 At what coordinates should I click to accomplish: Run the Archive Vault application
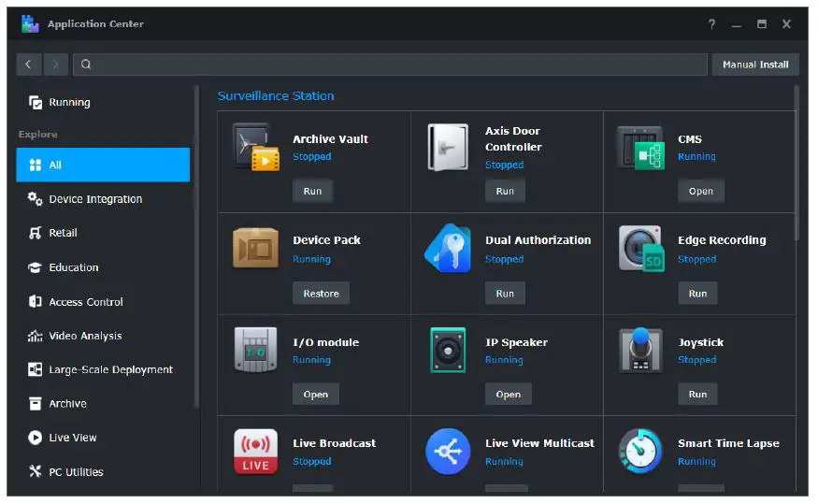coord(312,191)
